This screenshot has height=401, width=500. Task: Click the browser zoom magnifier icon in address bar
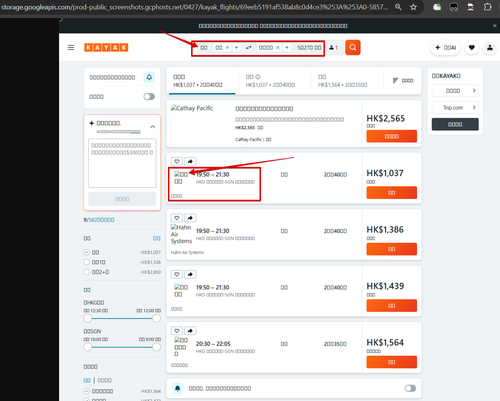(398, 7)
